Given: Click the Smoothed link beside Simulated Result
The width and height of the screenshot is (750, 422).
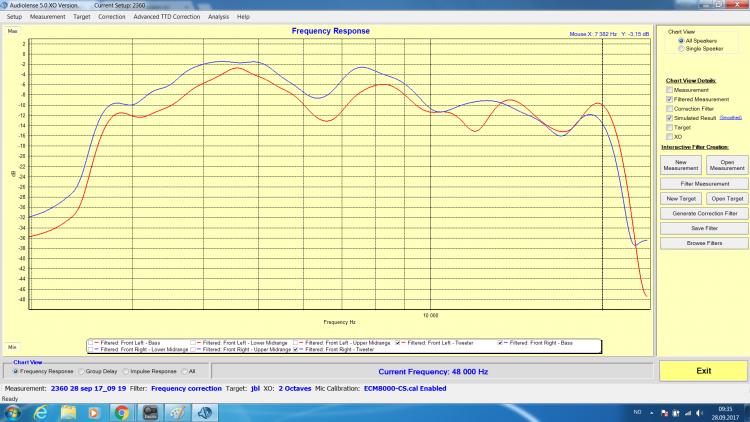Looking at the screenshot, I should pyautogui.click(x=730, y=118).
